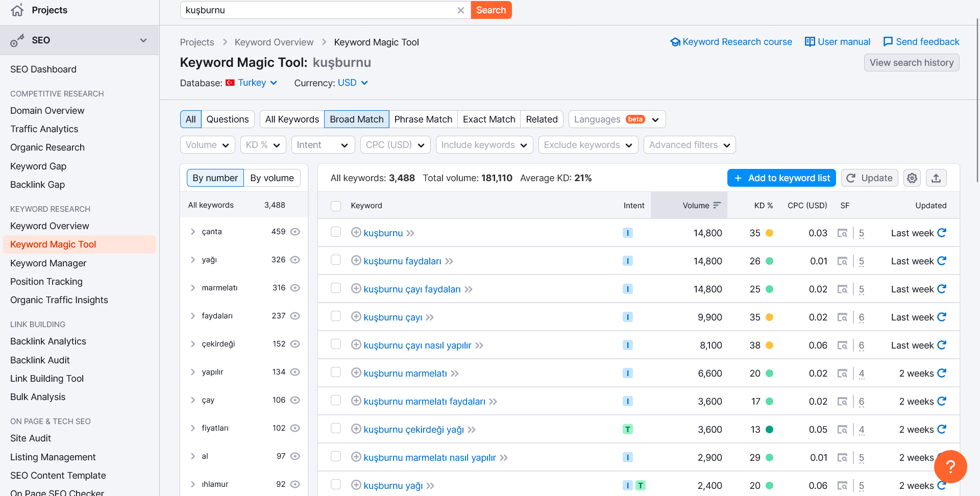The height and width of the screenshot is (496, 980).
Task: Clear the kuşburnu search field
Action: click(461, 10)
